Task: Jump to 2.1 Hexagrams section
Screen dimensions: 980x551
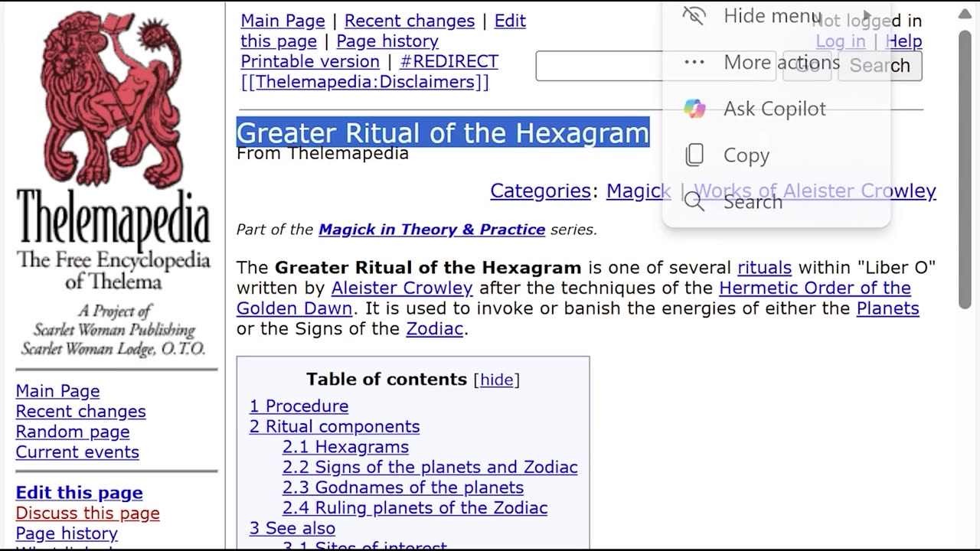Action: 345,447
